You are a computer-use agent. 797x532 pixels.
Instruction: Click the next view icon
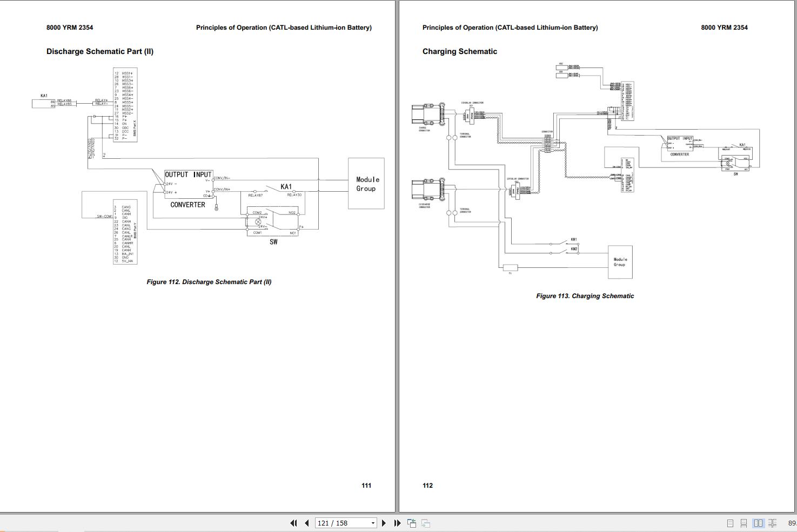tap(426, 523)
